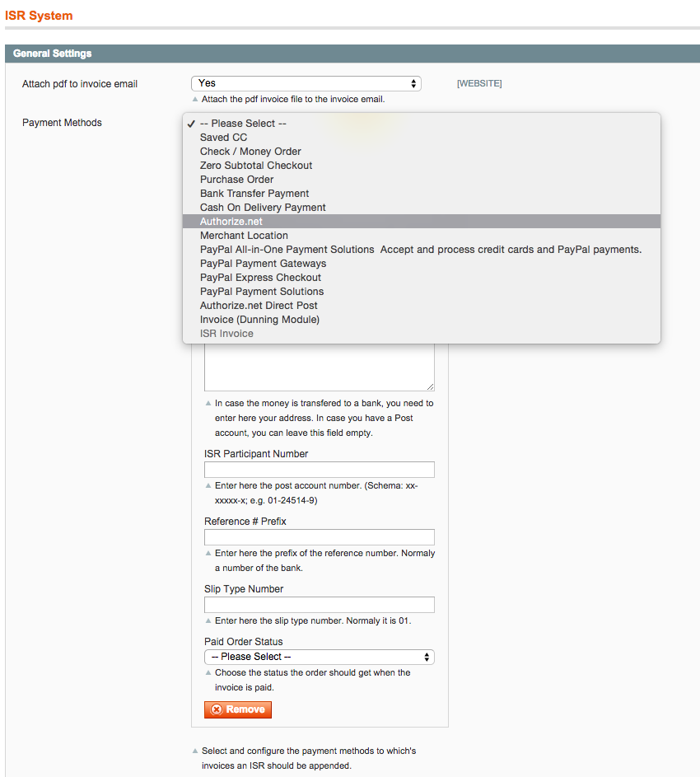700x777 pixels.
Task: Focus the Slip Type Number input
Action: 319,605
